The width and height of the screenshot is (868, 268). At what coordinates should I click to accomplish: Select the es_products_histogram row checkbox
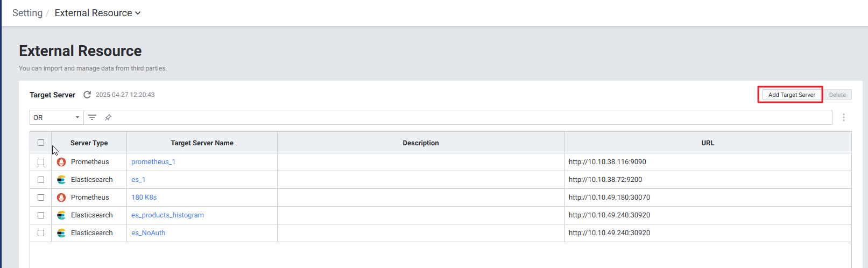point(41,215)
